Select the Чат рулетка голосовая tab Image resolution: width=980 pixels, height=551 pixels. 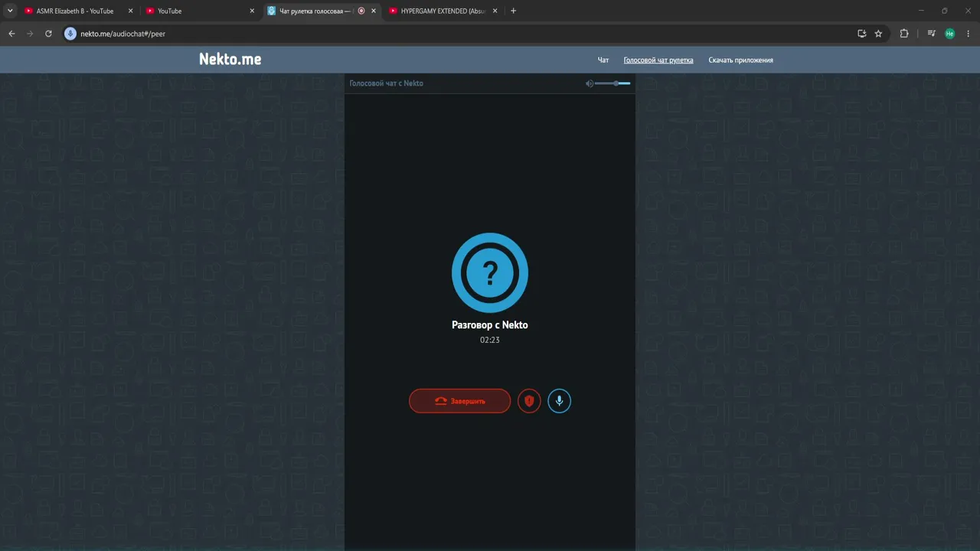pos(322,11)
